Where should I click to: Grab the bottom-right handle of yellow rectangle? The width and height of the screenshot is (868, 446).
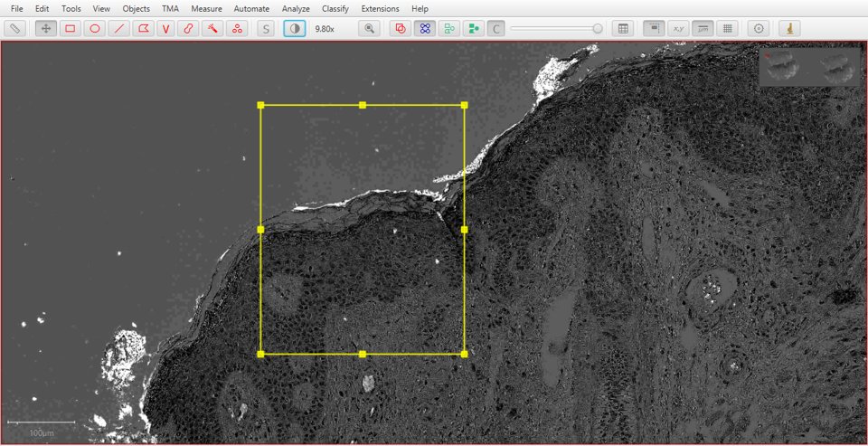coord(464,354)
